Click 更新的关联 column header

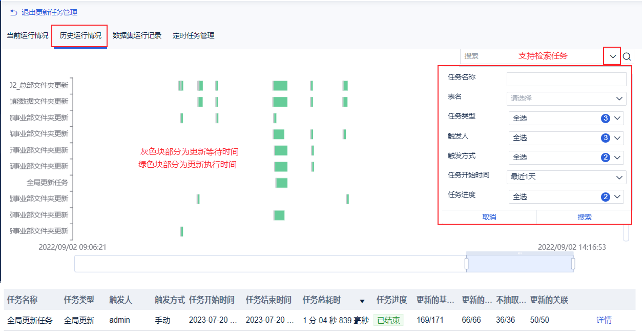point(549,300)
